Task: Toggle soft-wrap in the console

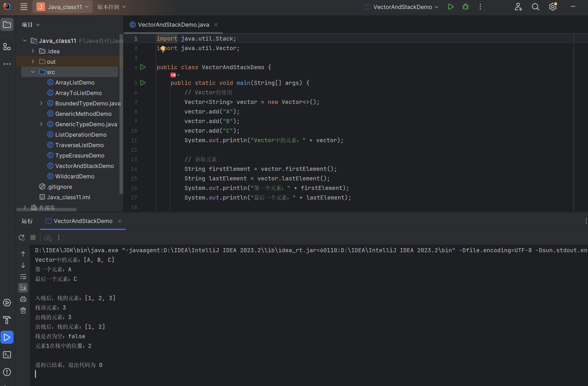Action: (x=23, y=277)
